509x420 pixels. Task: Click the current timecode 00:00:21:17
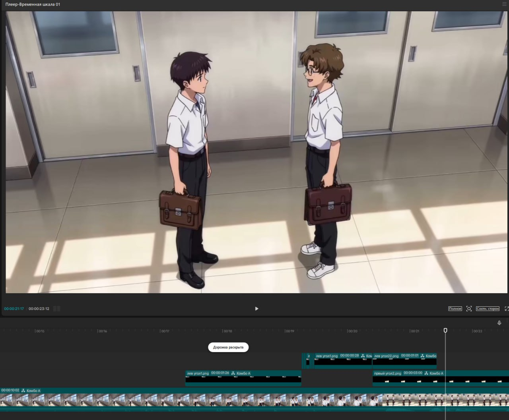tap(14, 309)
